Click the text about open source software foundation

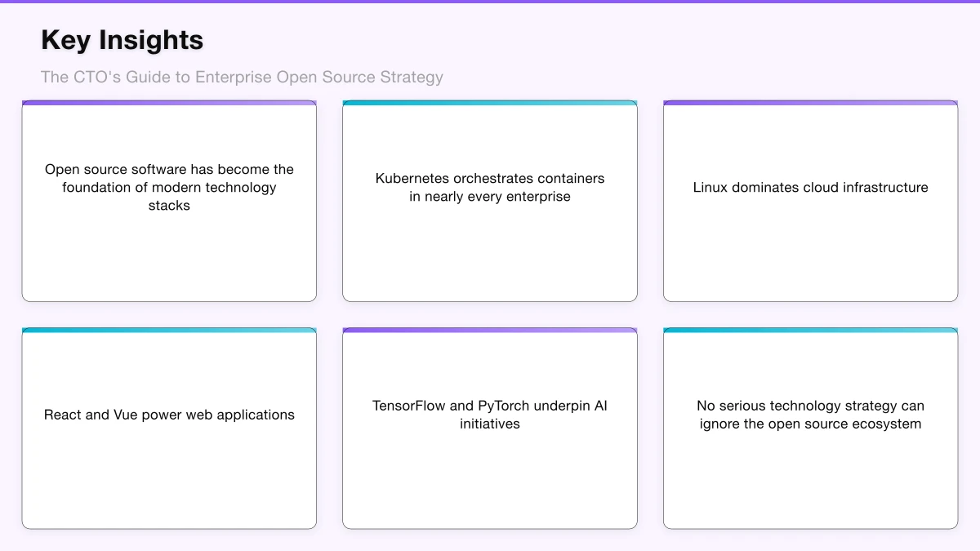tap(169, 188)
